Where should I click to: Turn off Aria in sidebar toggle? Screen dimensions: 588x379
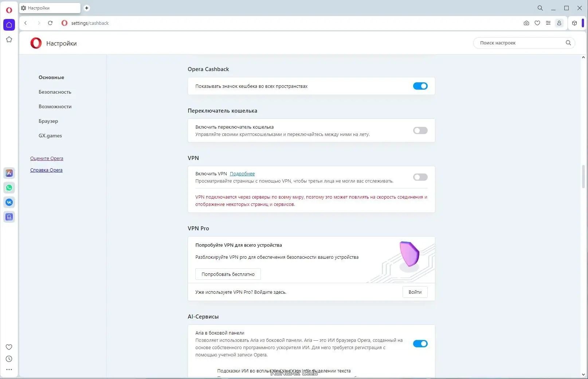pyautogui.click(x=420, y=344)
